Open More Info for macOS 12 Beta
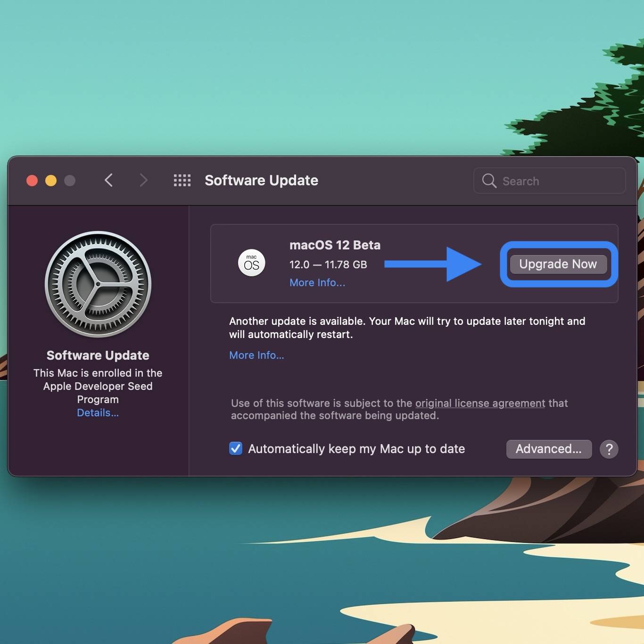 point(317,282)
